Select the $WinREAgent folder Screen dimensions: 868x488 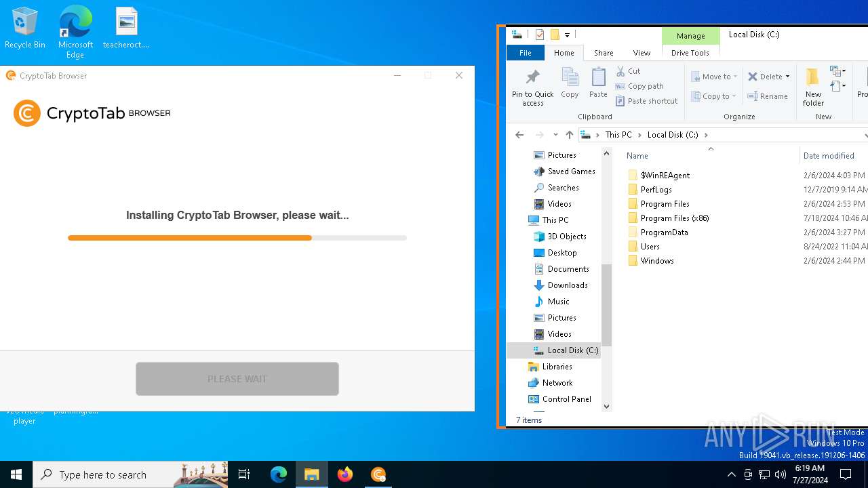point(665,176)
